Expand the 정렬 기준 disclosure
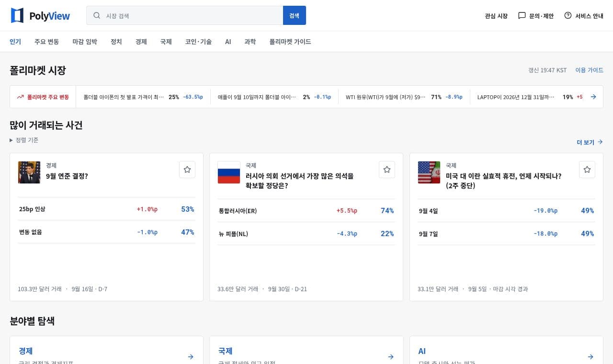 24,140
